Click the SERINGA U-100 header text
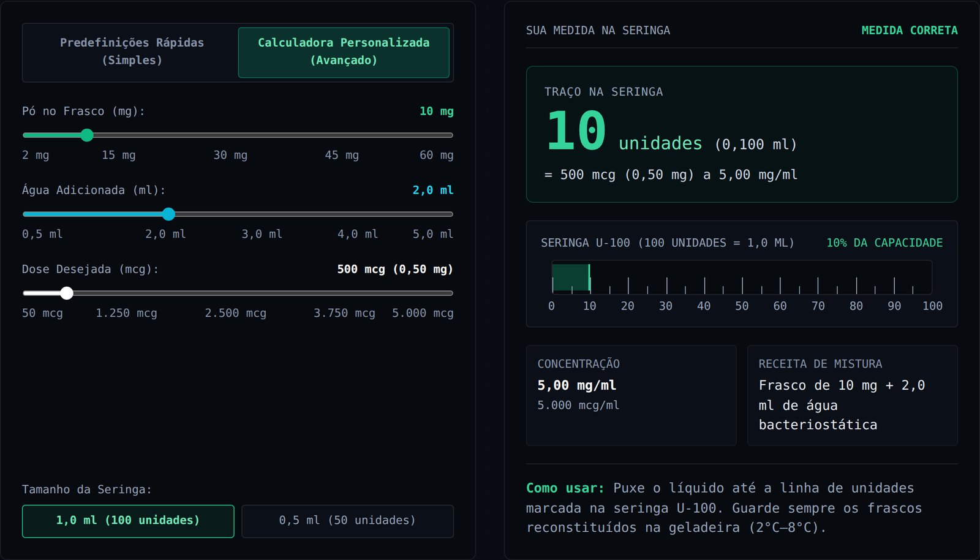This screenshot has height=560, width=980. [x=668, y=243]
